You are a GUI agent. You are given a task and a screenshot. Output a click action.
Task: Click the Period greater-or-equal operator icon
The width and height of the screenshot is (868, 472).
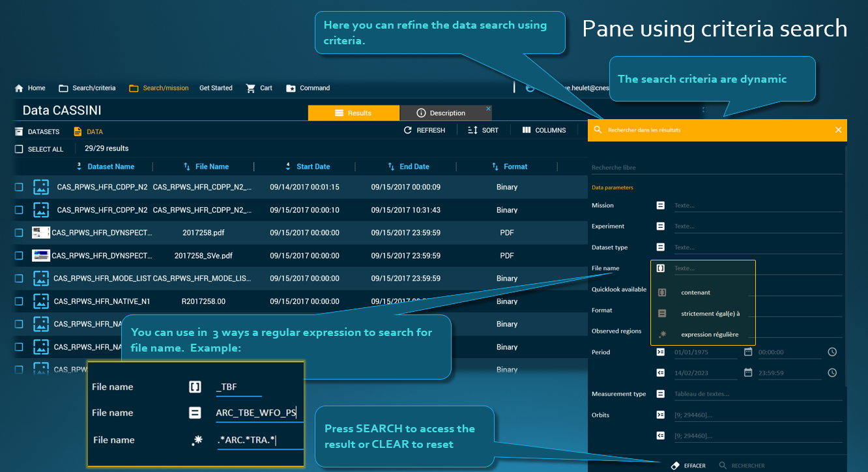click(x=660, y=352)
